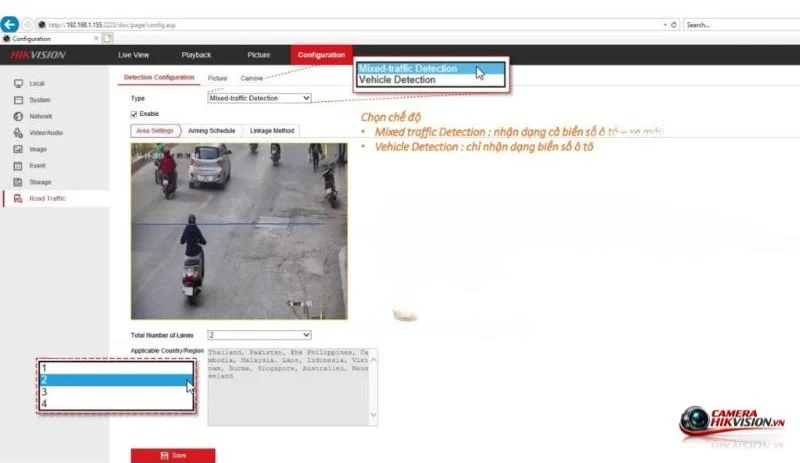800x463 pixels.
Task: Open Image settings icon in sidebar
Action: point(18,149)
